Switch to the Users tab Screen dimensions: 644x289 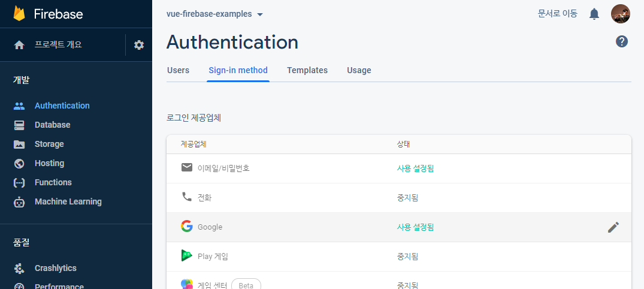(x=179, y=70)
